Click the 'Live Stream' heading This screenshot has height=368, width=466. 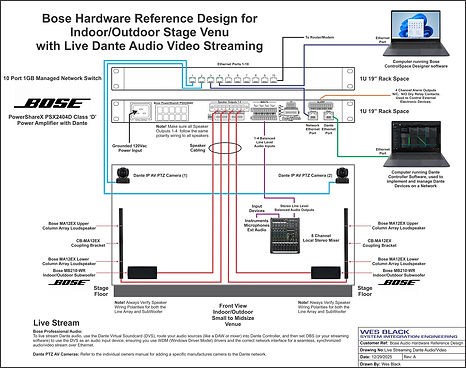coord(56,323)
